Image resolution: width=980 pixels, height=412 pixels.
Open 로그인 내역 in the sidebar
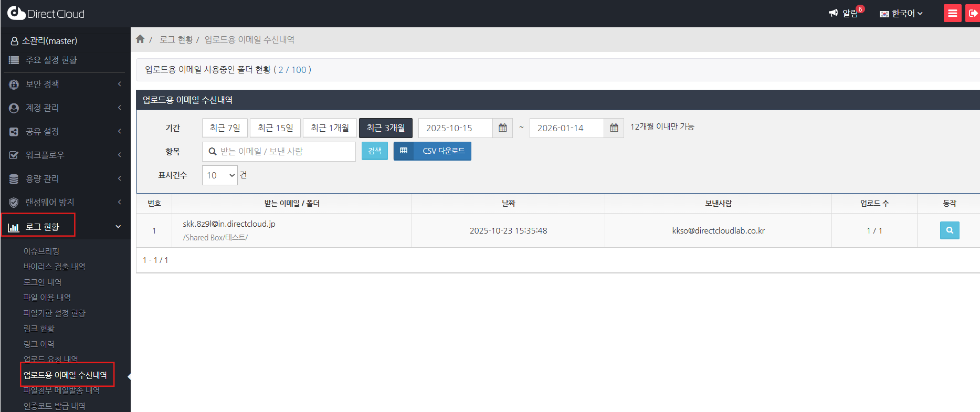[x=43, y=282]
